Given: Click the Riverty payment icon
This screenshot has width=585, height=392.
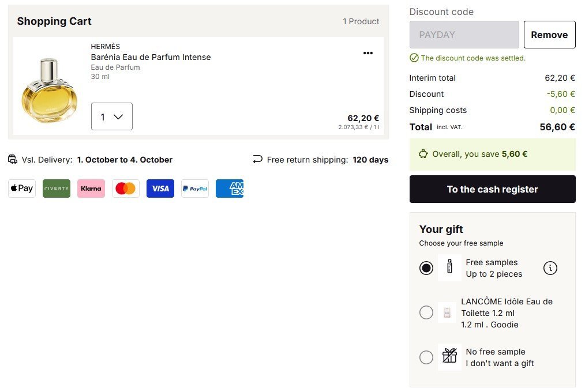Looking at the screenshot, I should pyautogui.click(x=57, y=189).
